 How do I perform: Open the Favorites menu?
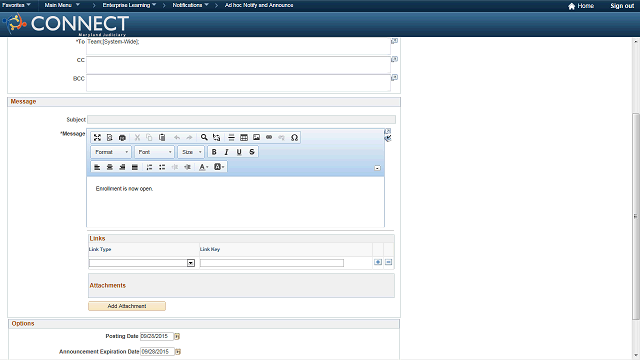(16, 5)
